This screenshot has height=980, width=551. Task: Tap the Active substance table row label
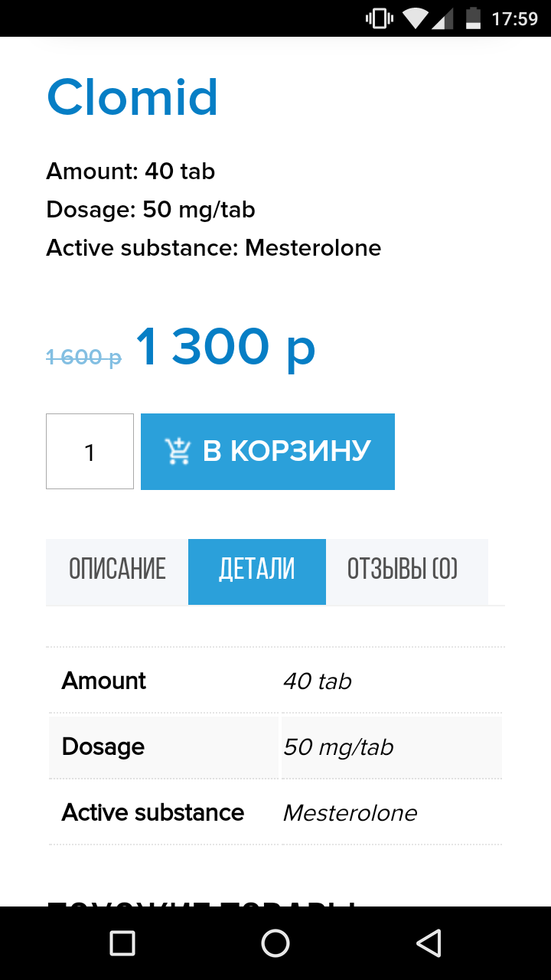[153, 812]
